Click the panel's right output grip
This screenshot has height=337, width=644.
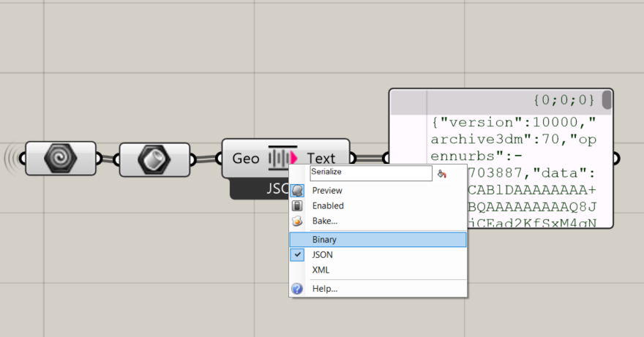click(616, 158)
